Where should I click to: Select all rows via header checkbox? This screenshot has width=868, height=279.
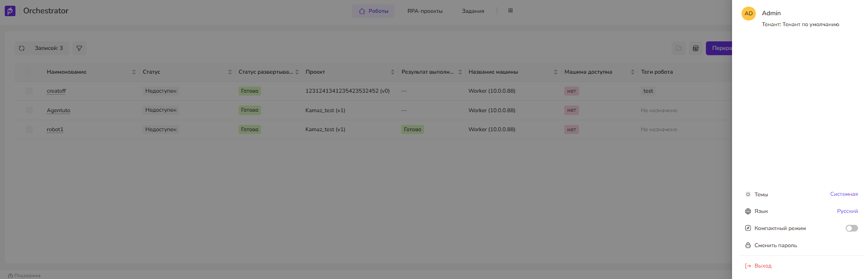[29, 72]
